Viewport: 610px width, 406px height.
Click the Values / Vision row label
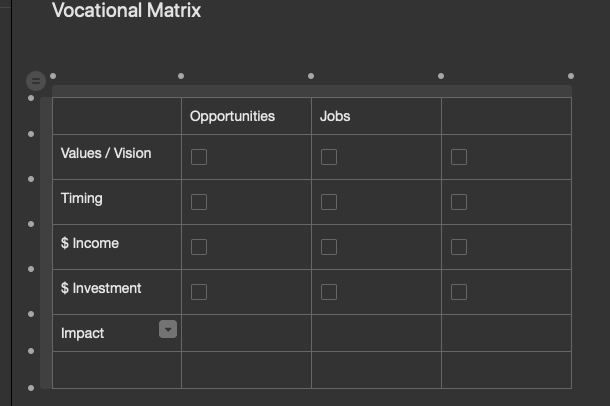click(x=106, y=154)
